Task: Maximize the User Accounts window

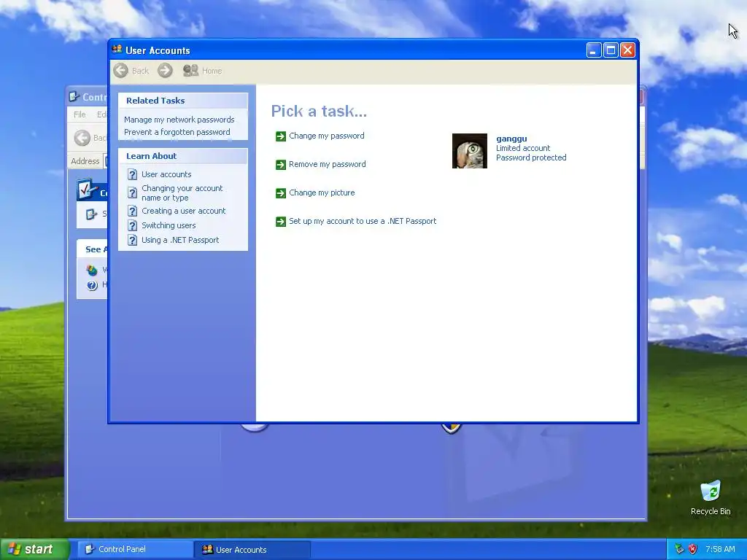Action: pyautogui.click(x=611, y=50)
